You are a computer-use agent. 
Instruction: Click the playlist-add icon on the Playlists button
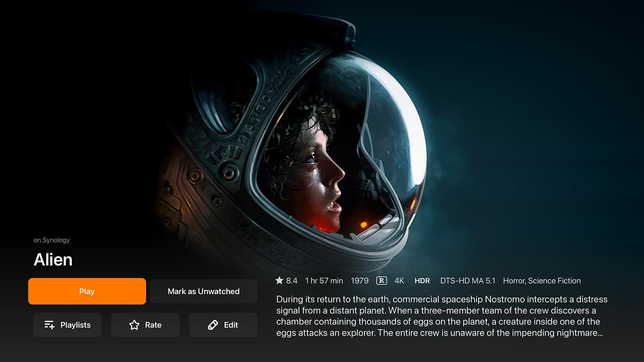tap(49, 325)
